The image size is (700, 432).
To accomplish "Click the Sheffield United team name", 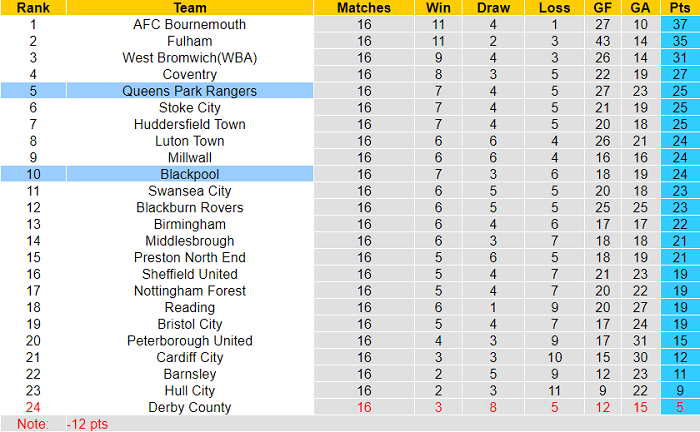I will 189,274.
